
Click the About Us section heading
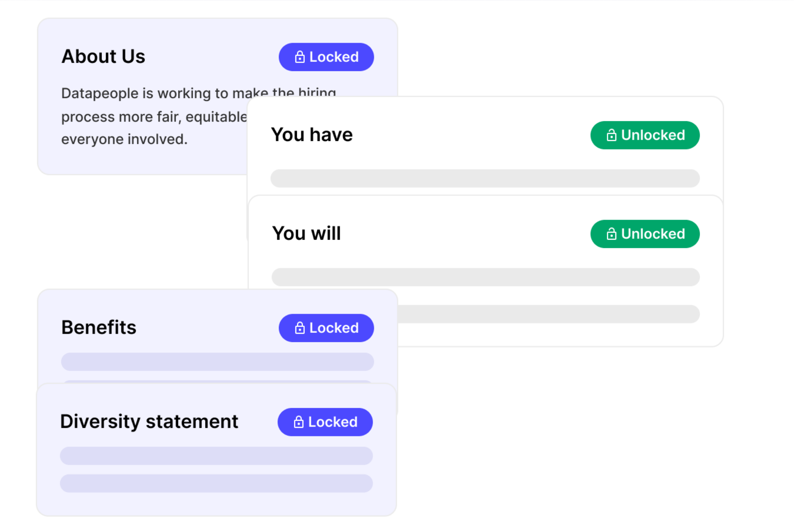click(x=103, y=56)
